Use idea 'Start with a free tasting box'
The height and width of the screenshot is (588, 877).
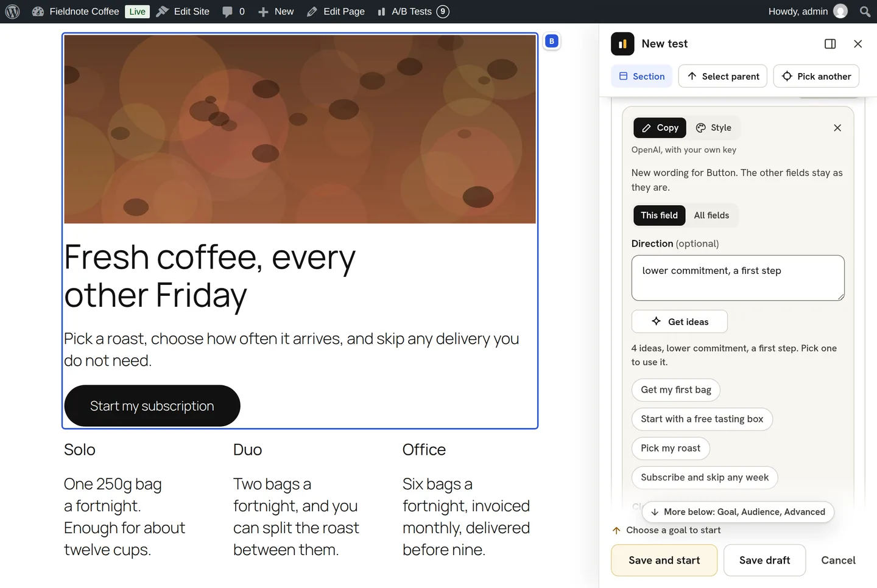point(702,419)
